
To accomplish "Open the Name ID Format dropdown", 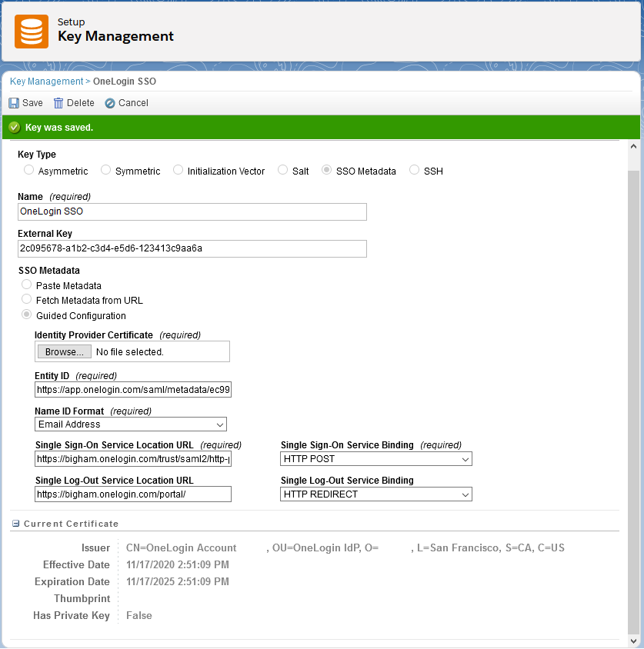I will tap(131, 424).
